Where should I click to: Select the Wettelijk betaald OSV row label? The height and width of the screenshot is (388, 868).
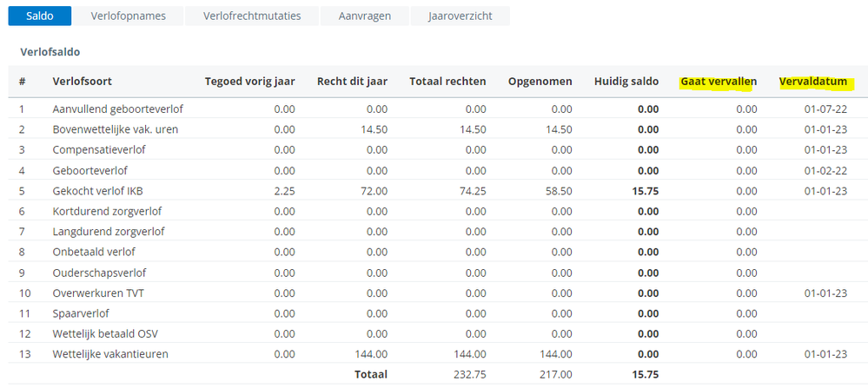click(x=106, y=334)
